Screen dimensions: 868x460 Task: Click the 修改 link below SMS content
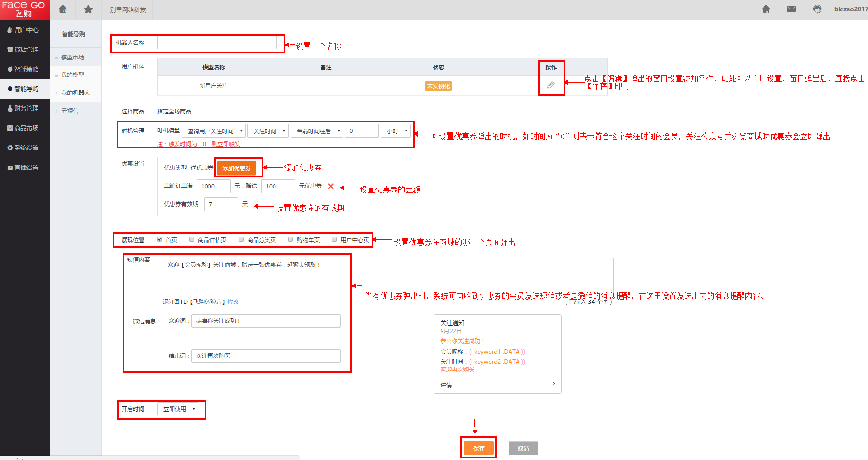(x=233, y=302)
